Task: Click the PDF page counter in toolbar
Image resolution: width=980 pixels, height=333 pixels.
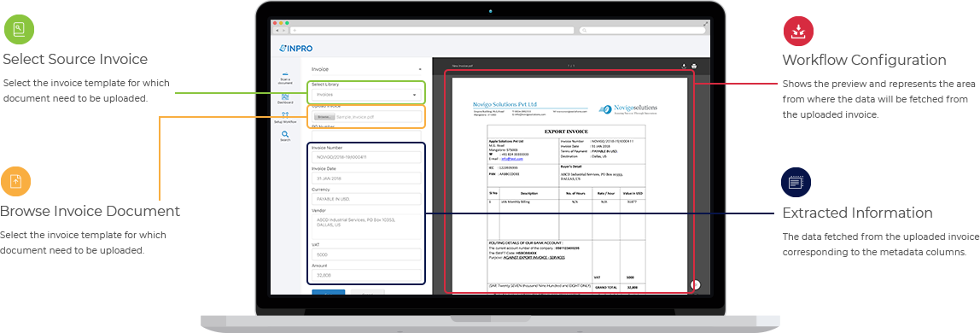Action: (570, 66)
